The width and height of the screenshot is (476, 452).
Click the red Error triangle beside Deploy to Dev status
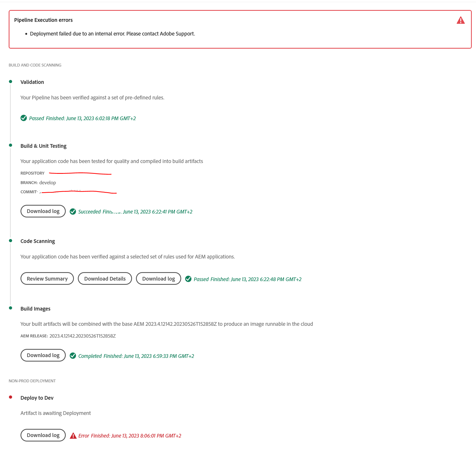[73, 435]
